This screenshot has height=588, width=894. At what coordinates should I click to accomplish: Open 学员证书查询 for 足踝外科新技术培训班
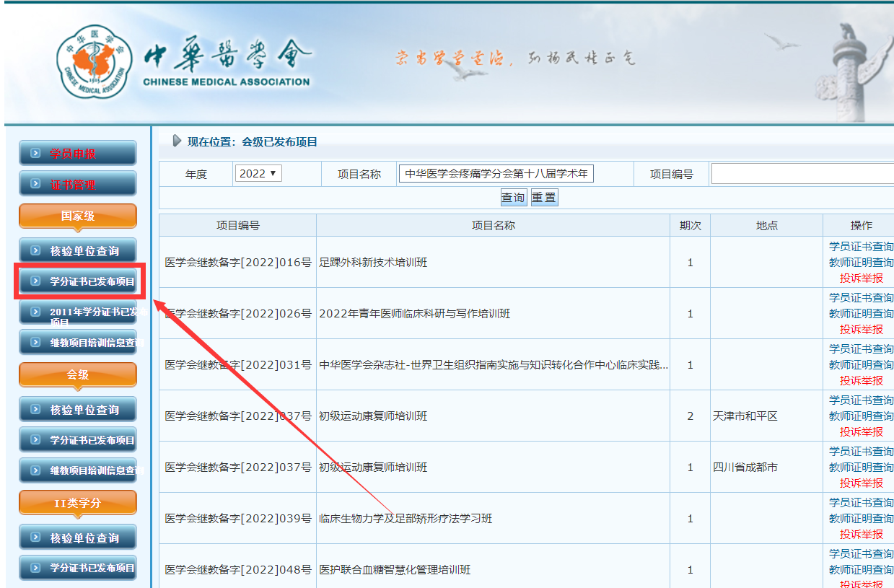pyautogui.click(x=861, y=247)
